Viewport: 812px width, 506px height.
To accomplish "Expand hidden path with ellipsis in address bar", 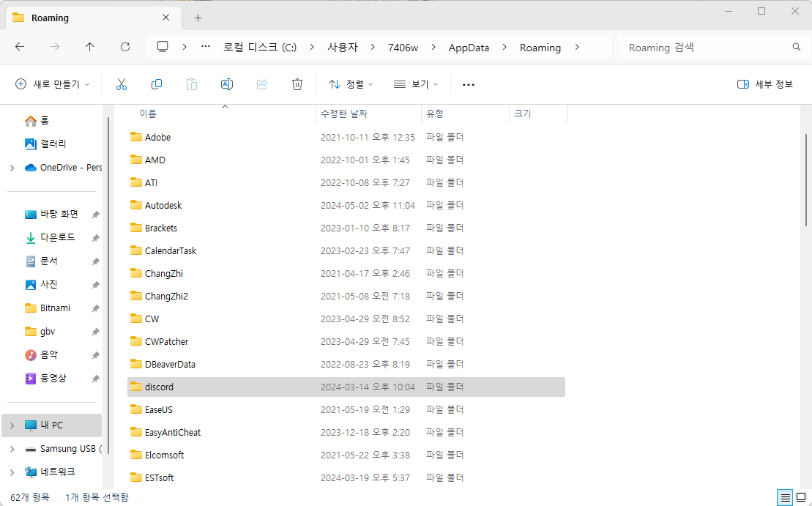I will pyautogui.click(x=206, y=47).
